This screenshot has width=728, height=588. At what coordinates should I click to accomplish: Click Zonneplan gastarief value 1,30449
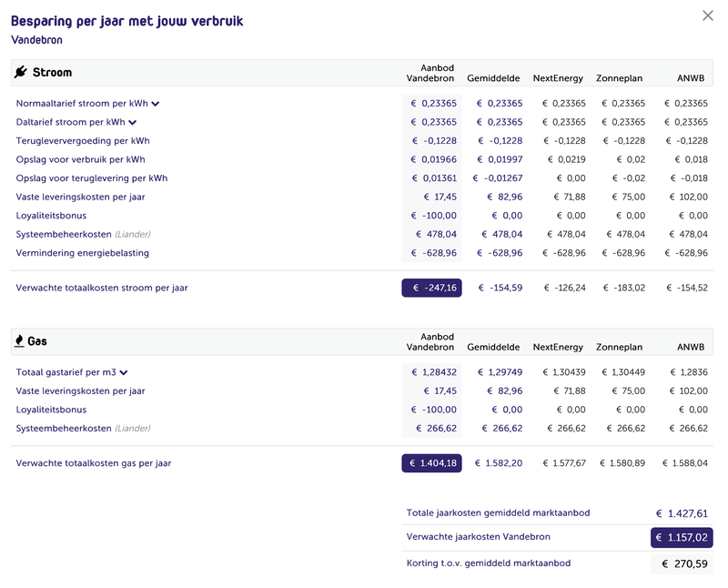(623, 372)
